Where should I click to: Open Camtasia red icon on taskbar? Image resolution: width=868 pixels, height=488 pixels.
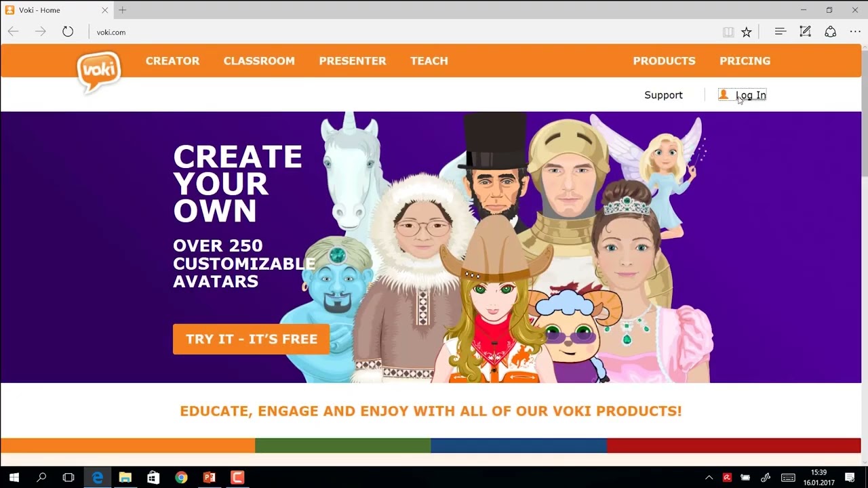click(237, 477)
